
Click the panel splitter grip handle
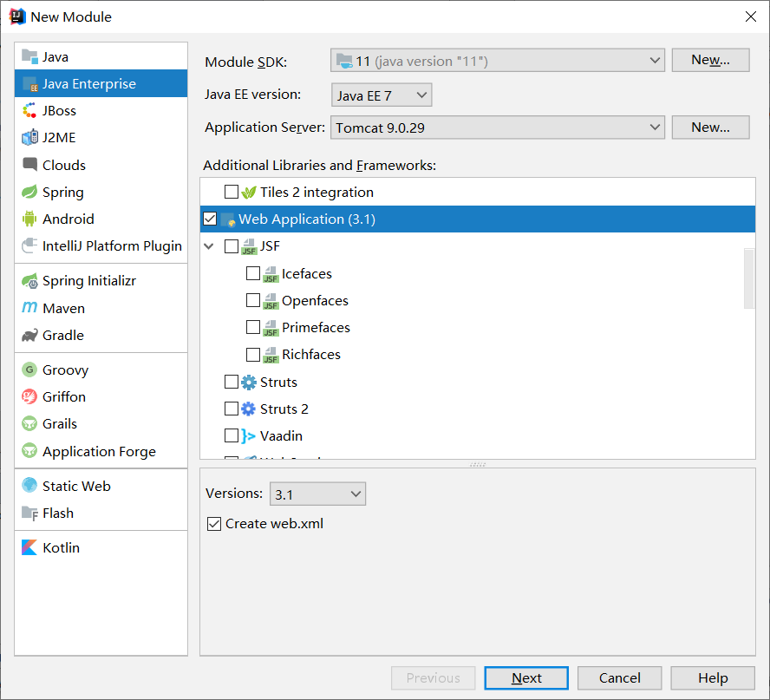[477, 464]
